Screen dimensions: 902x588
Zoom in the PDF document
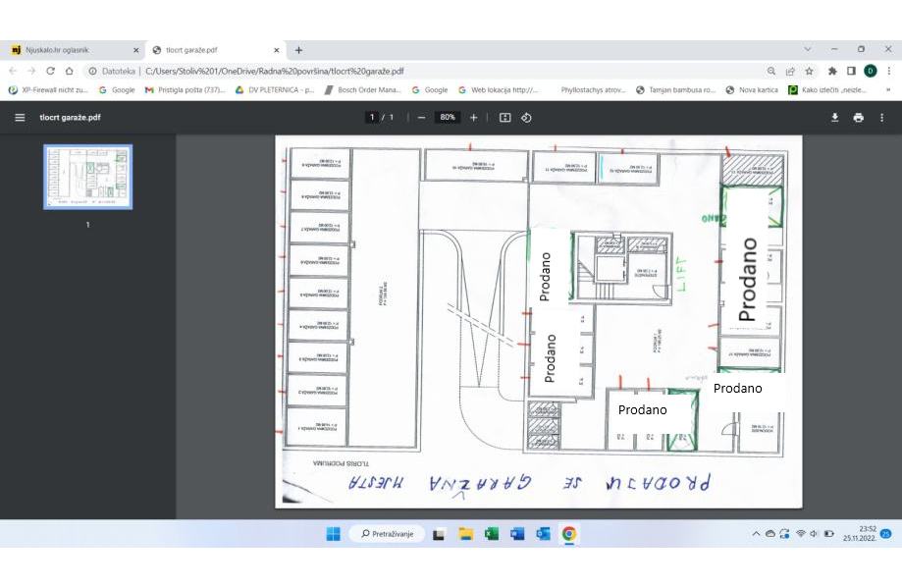click(473, 117)
